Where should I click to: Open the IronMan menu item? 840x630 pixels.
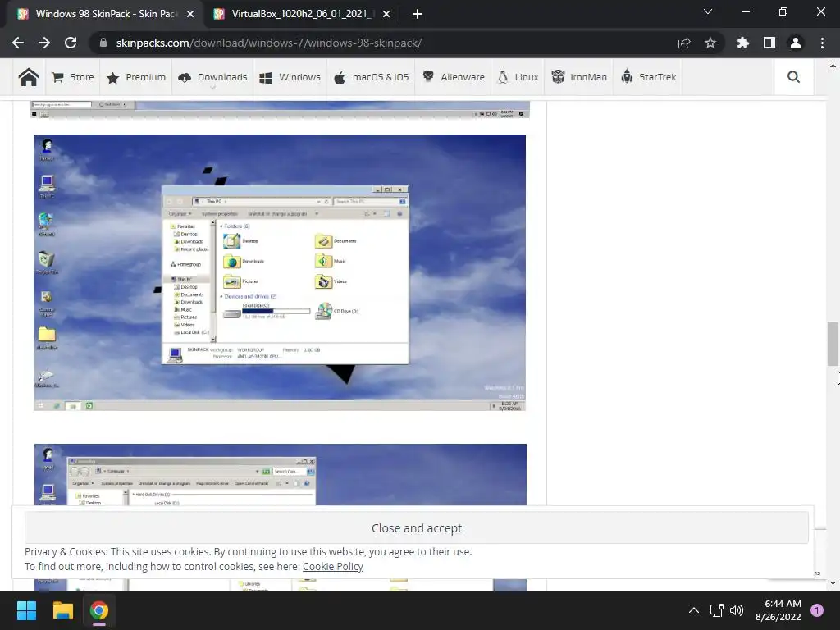click(x=579, y=77)
